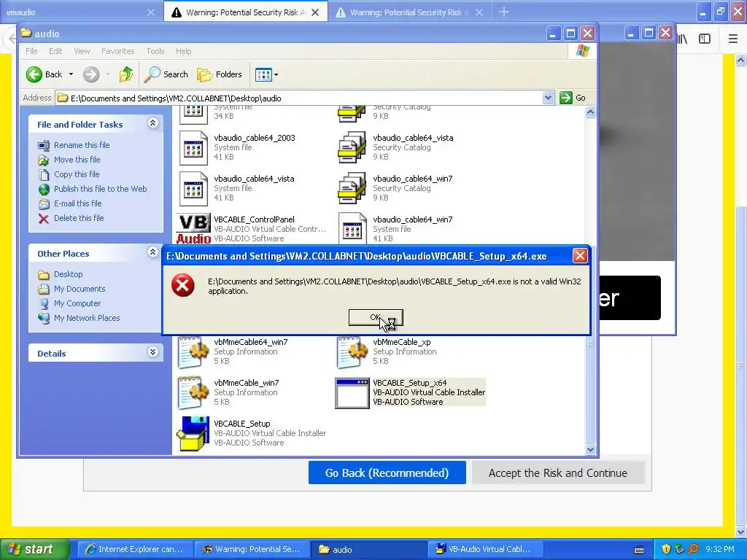Go to My Computer in Other Places
Viewport: 747px width, 560px height.
pyautogui.click(x=77, y=303)
